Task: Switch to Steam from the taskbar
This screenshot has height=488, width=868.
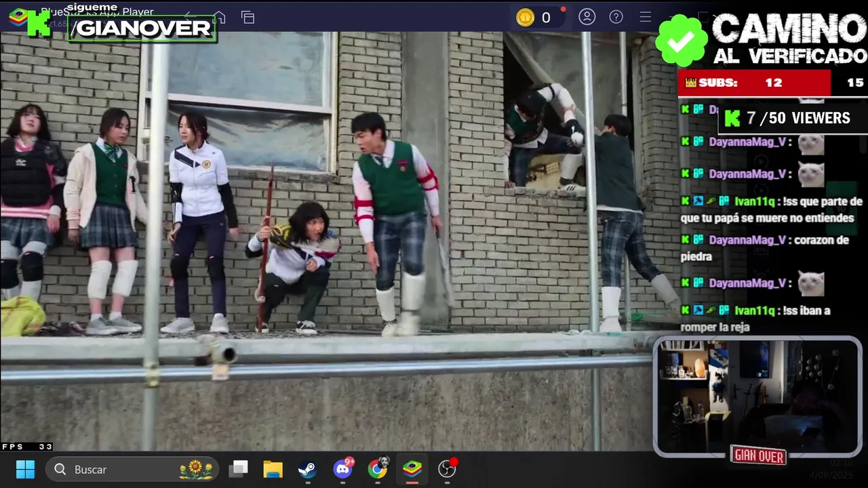Action: (307, 469)
